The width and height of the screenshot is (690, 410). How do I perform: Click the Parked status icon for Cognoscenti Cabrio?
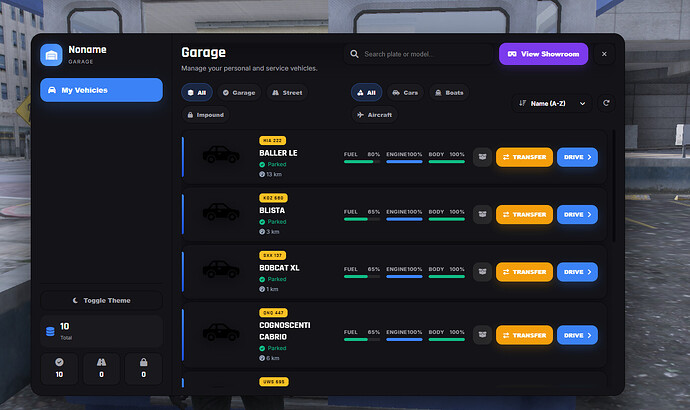click(262, 348)
